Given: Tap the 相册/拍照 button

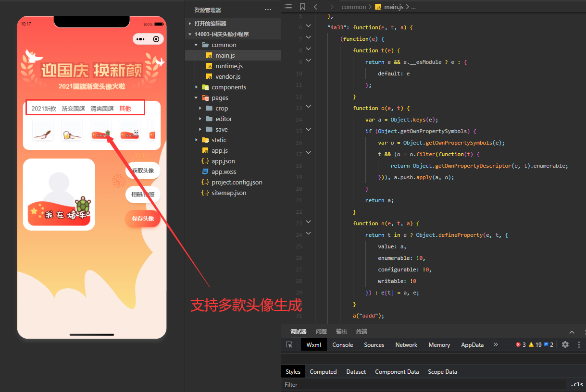Looking at the screenshot, I should pyautogui.click(x=143, y=195).
